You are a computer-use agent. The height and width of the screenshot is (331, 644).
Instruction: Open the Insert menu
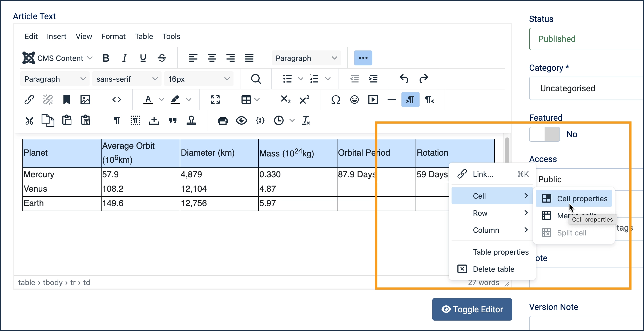(57, 36)
